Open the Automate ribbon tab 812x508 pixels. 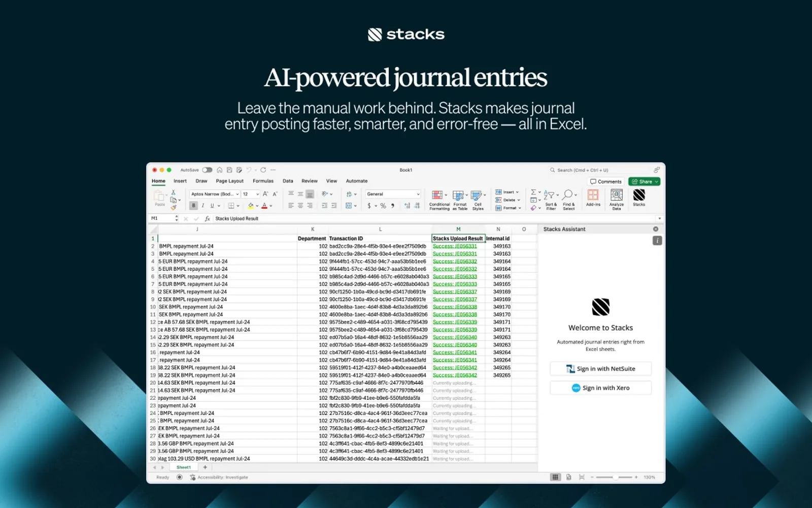357,181
